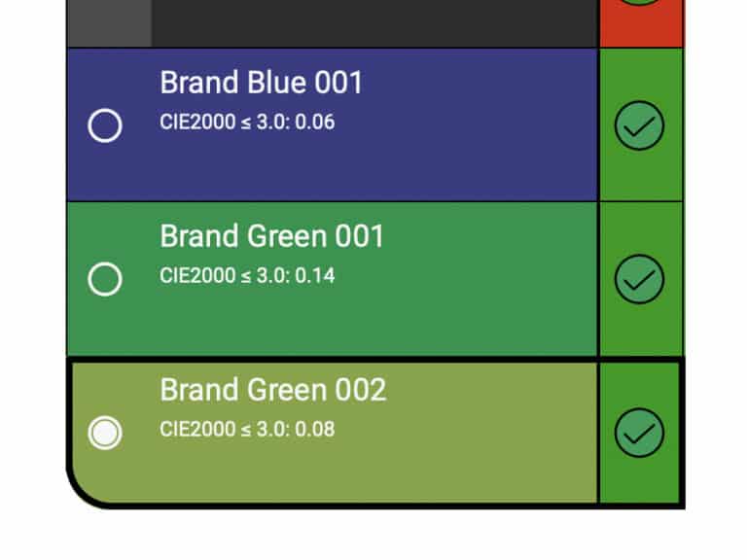
Task: Click the dark gray row at top
Action: [374, 23]
